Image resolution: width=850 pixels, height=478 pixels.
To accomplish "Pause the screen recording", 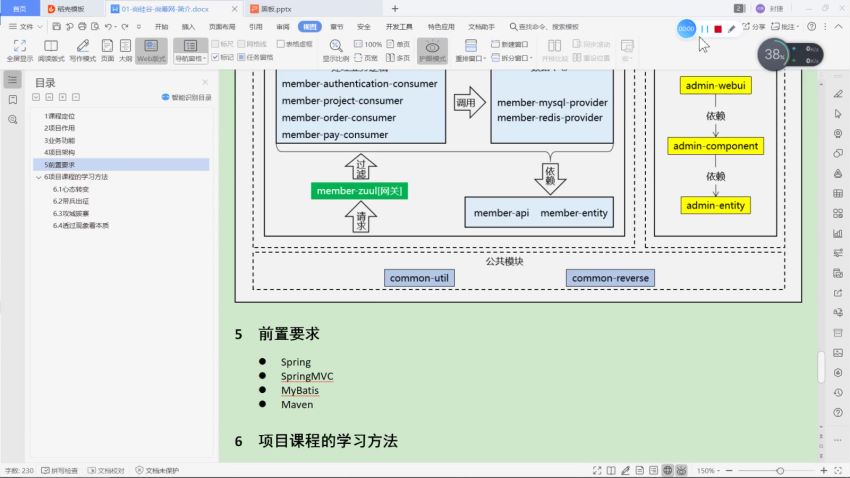I will tap(704, 29).
